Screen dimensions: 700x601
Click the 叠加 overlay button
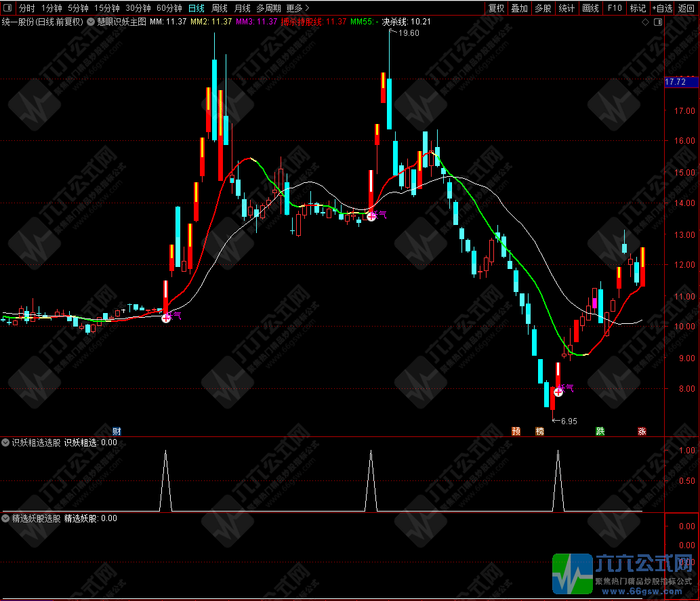519,8
